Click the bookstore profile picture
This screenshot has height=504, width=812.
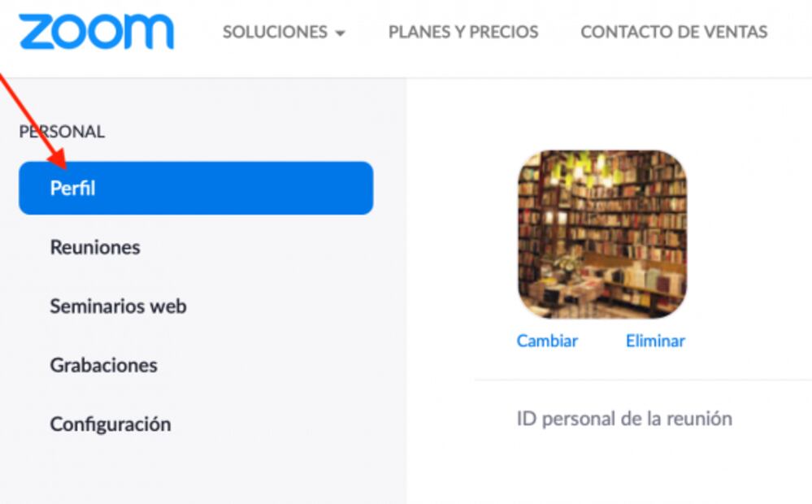tap(602, 234)
